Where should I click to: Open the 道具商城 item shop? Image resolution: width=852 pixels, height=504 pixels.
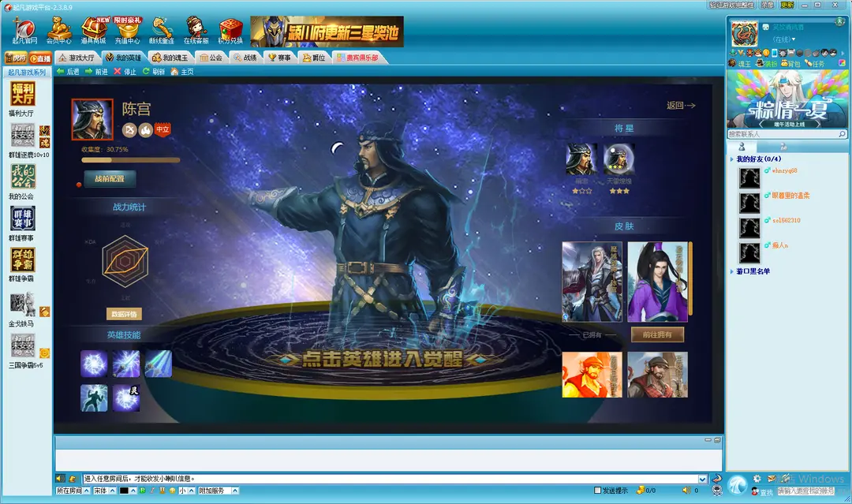(93, 31)
